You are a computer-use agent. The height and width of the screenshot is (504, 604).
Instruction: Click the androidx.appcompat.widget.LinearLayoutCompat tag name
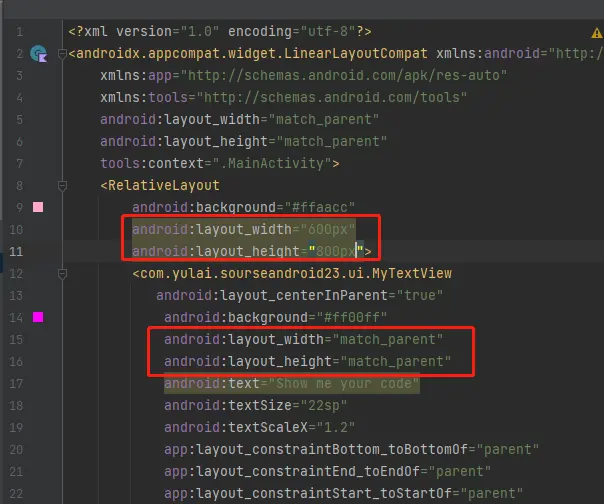click(252, 54)
